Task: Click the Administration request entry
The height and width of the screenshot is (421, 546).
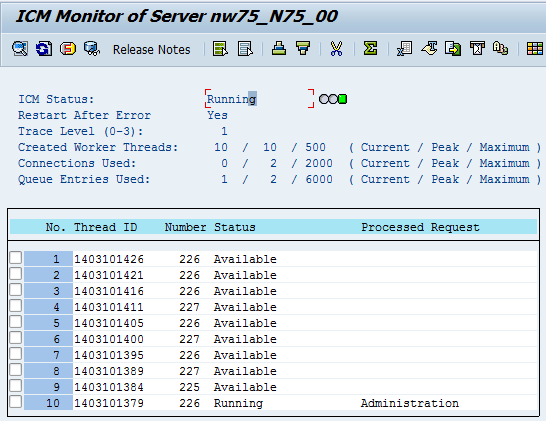Action: tap(410, 403)
